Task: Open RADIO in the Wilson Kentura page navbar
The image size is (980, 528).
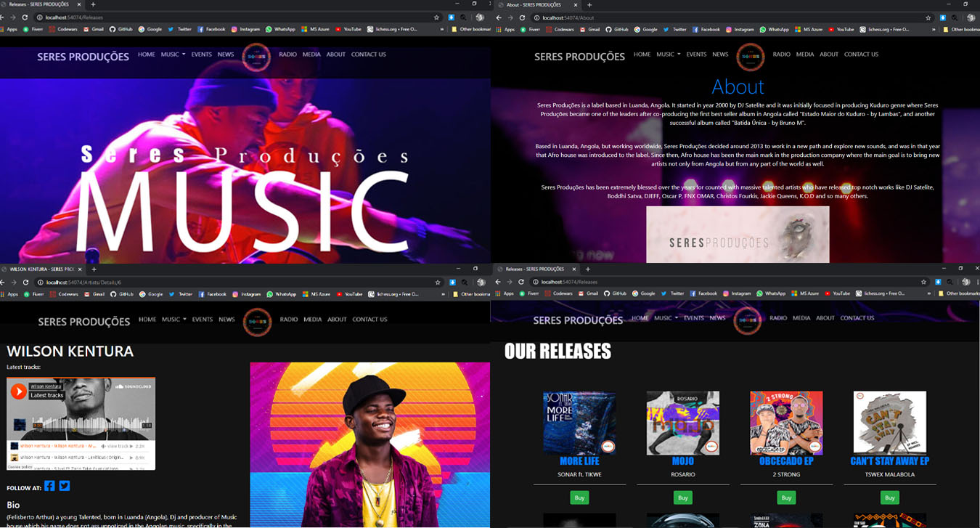Action: pos(289,320)
